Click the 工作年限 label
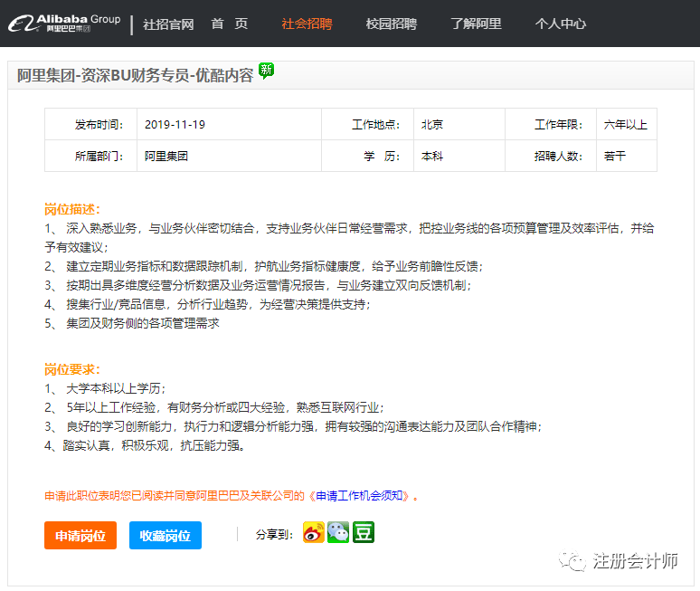This screenshot has height=591, width=700. tap(559, 125)
